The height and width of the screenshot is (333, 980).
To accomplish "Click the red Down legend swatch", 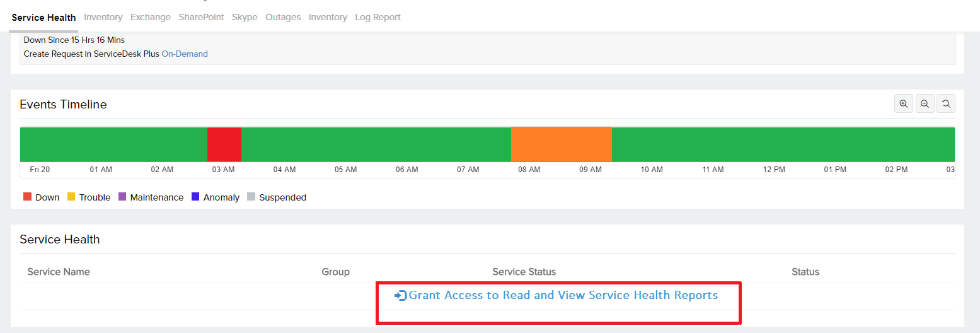I will (x=27, y=197).
